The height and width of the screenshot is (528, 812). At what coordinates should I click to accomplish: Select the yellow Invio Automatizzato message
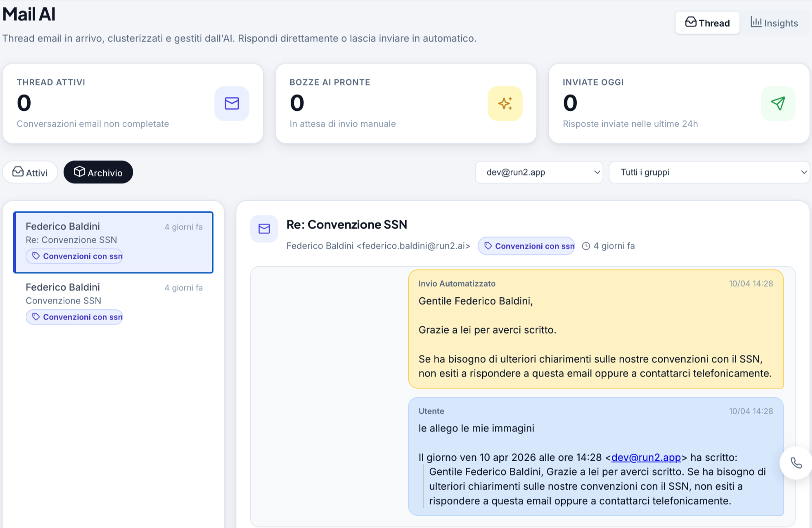tap(596, 328)
